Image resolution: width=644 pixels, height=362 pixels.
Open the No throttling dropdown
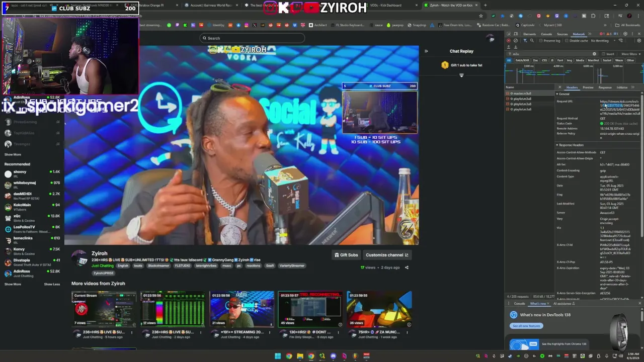pos(603,41)
